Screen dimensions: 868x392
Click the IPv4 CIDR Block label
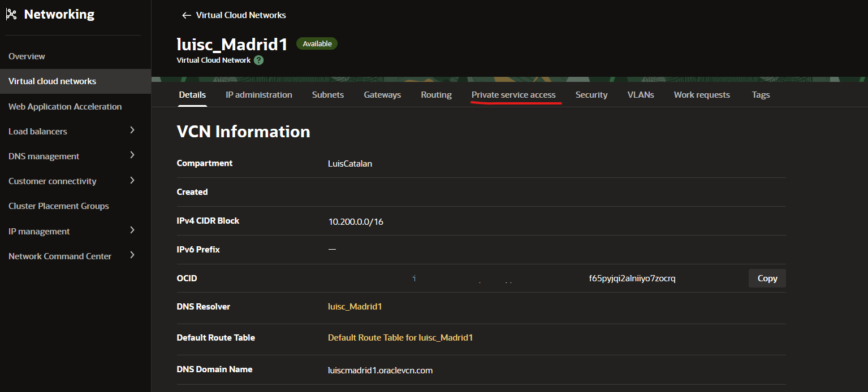coord(208,221)
